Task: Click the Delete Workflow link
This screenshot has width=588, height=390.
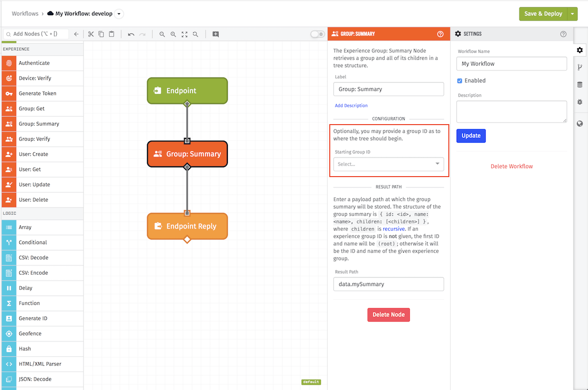Action: coord(512,166)
